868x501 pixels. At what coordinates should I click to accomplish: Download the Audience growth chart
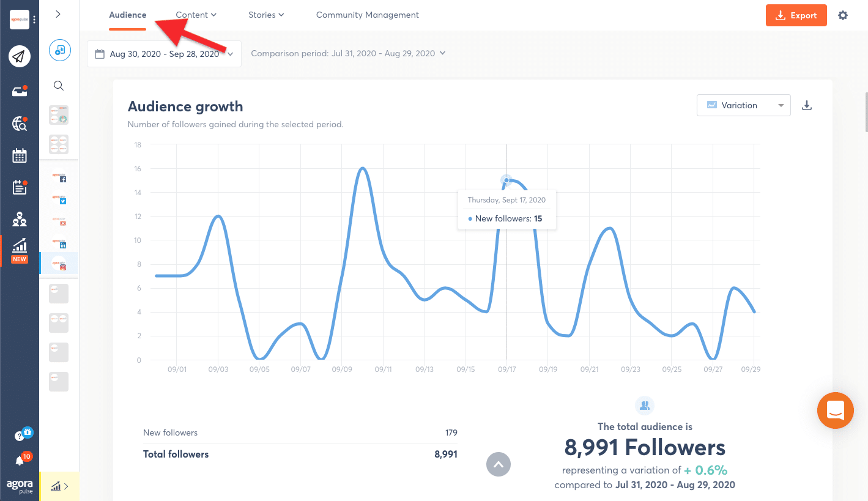[x=807, y=105]
